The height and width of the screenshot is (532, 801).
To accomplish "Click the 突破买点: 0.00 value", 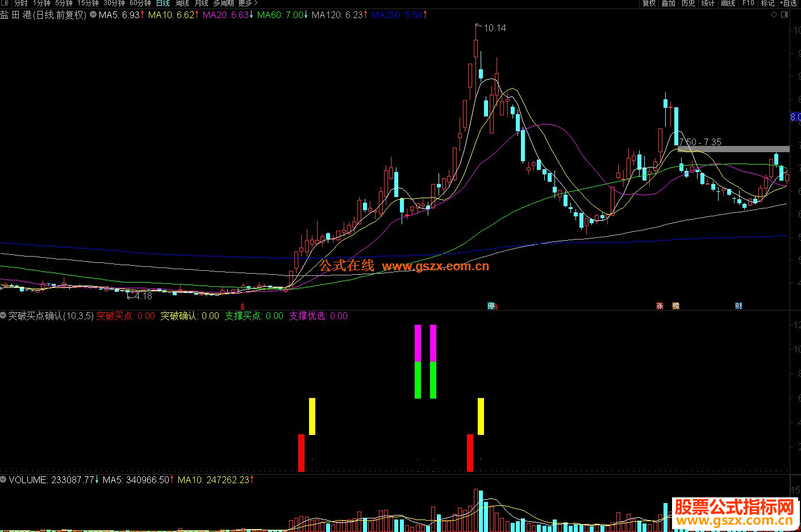I will click(x=126, y=316).
